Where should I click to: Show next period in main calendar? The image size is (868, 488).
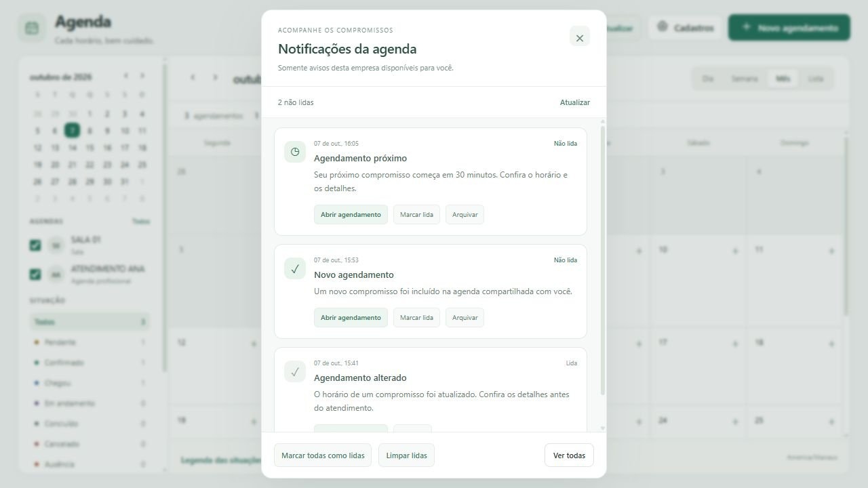pyautogui.click(x=215, y=77)
